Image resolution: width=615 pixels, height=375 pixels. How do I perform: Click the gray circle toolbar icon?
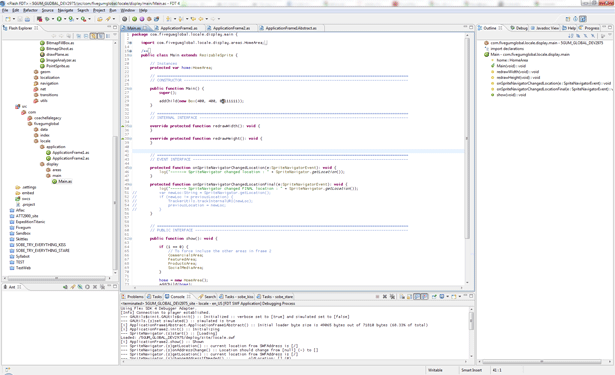125,19
